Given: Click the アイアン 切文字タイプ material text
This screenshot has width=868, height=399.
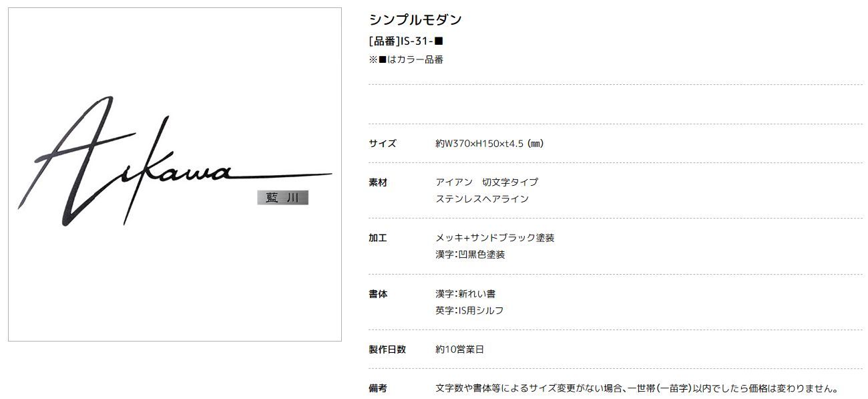Looking at the screenshot, I should coord(487,182).
